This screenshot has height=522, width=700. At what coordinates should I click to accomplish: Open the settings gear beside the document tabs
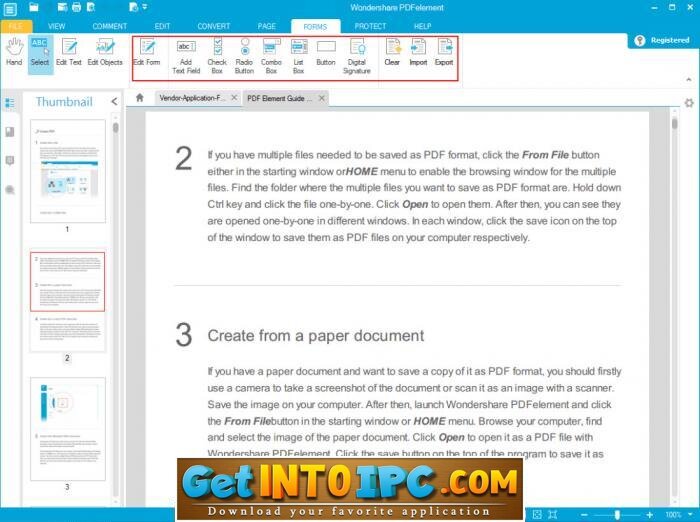tap(689, 103)
